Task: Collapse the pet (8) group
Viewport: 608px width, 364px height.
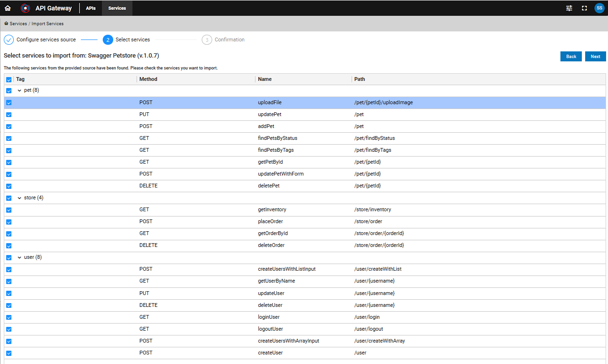Action: [20, 90]
